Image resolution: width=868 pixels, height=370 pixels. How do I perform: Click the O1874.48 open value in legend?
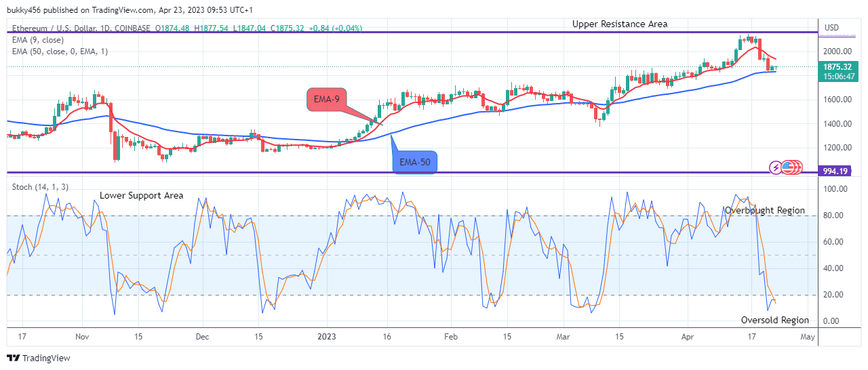pyautogui.click(x=173, y=28)
